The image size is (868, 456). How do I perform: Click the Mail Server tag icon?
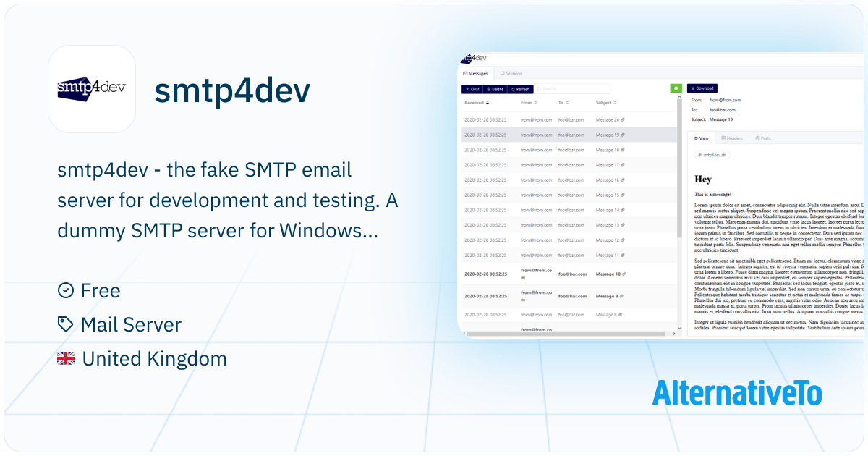66,324
